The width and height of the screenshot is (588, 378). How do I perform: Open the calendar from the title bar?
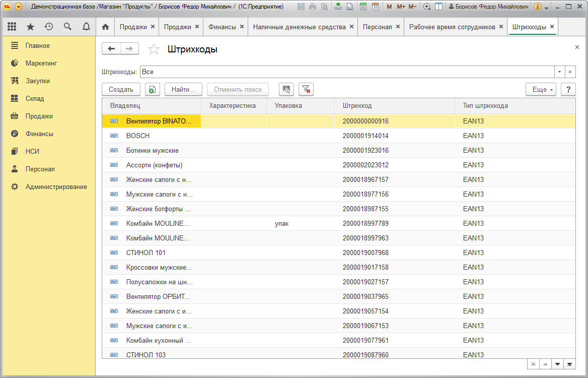[x=375, y=7]
